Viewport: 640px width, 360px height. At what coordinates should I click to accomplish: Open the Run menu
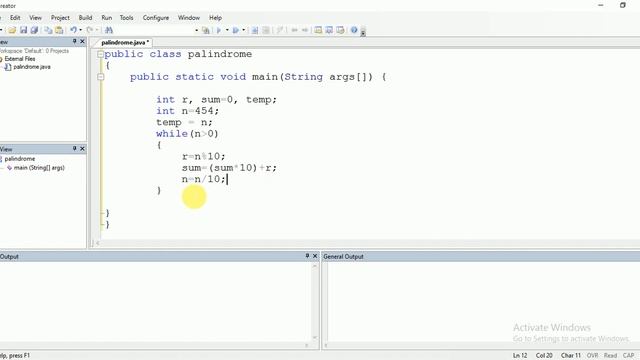107,18
